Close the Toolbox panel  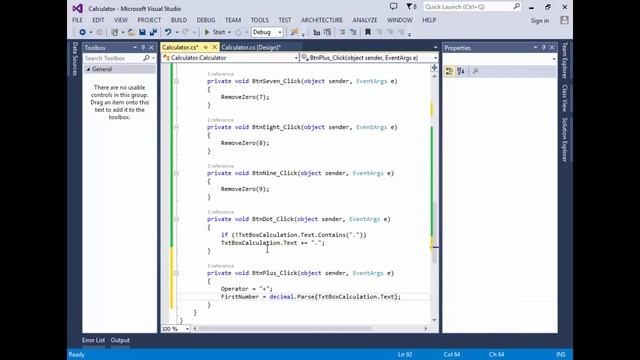click(x=151, y=48)
